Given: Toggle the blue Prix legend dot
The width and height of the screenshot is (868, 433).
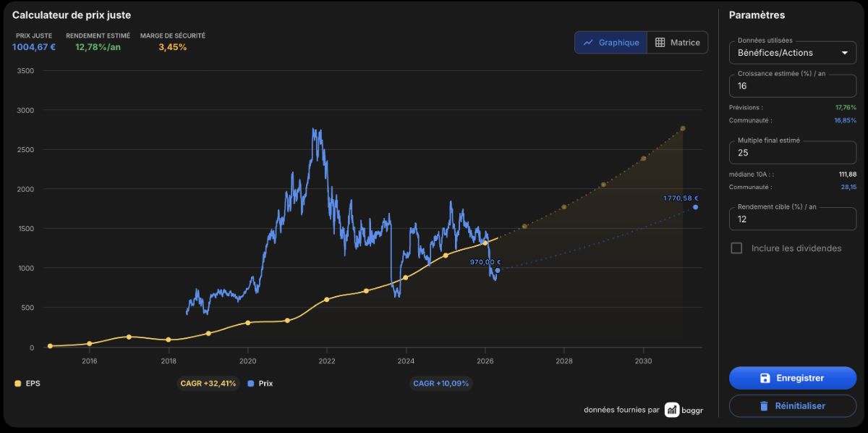Looking at the screenshot, I should click(x=251, y=383).
